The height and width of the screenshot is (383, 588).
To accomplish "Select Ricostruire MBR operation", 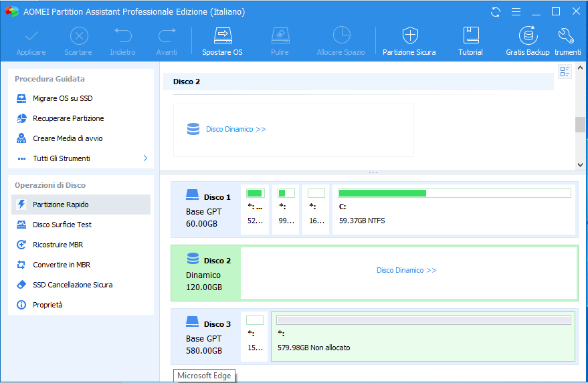I will (81, 245).
